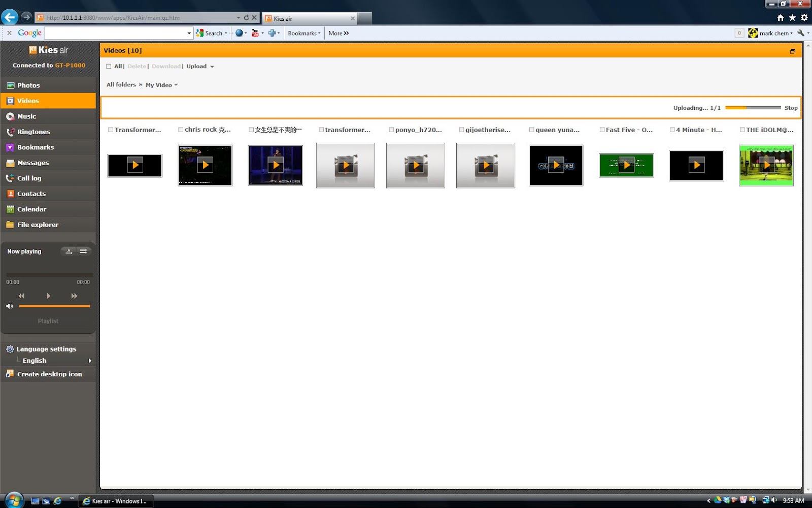The image size is (812, 508).
Task: Open browser tools gear icon
Action: click(804, 18)
